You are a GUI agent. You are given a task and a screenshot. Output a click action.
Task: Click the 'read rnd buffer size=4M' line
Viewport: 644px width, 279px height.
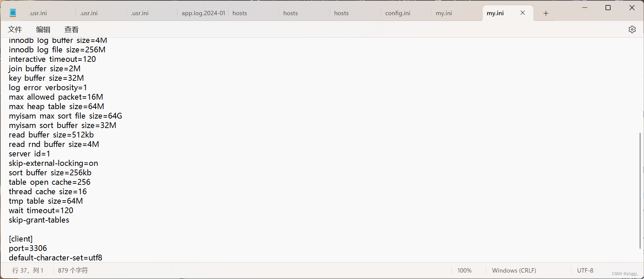click(x=54, y=144)
